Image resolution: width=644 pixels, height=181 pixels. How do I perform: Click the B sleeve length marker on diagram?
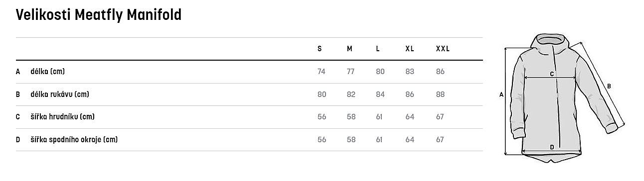point(609,86)
